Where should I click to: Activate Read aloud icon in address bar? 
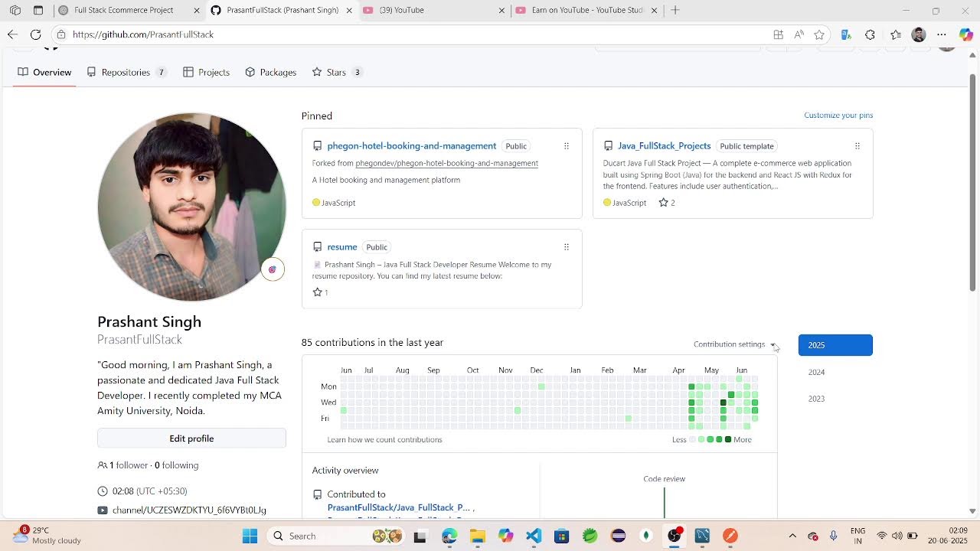(799, 34)
